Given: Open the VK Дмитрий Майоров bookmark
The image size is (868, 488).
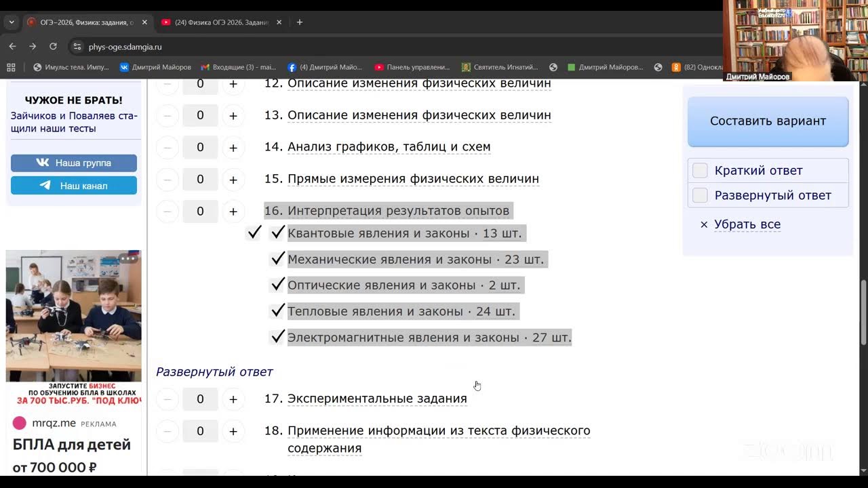Looking at the screenshot, I should point(155,67).
